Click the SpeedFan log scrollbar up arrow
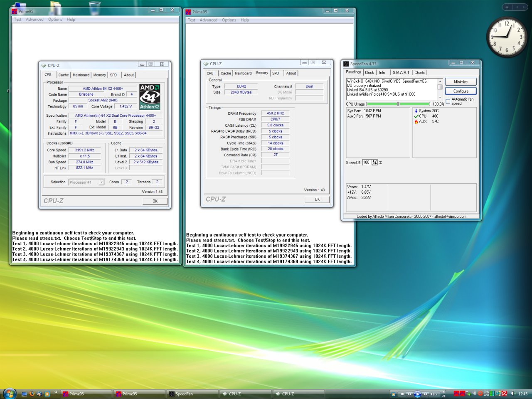532x399 pixels. (x=440, y=81)
